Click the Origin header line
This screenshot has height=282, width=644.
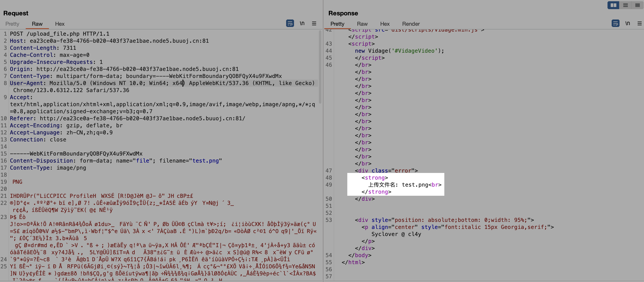(x=124, y=69)
